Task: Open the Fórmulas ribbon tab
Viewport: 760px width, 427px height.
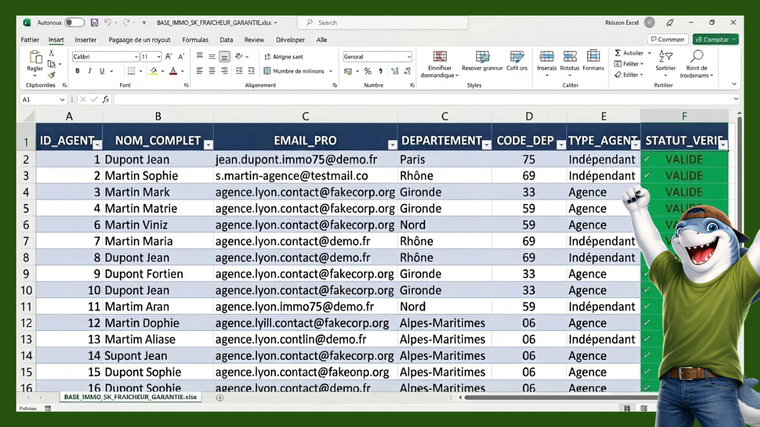Action: pyautogui.click(x=195, y=40)
